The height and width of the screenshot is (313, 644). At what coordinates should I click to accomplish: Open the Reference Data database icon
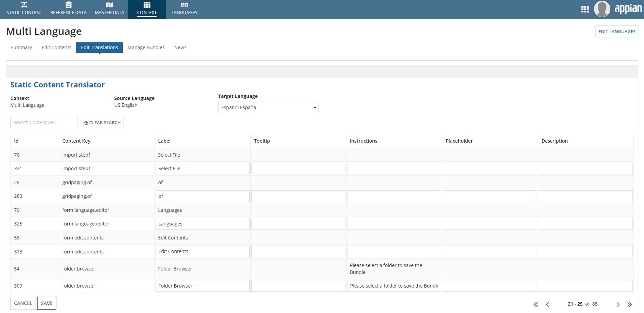(x=68, y=5)
